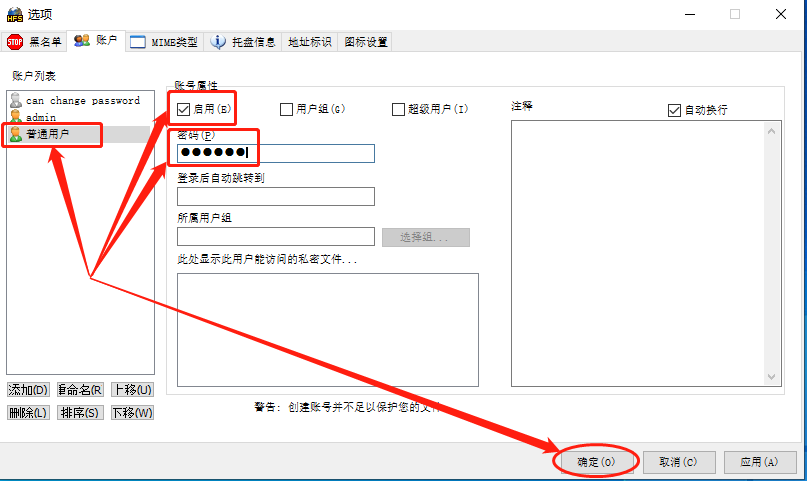Screen dimensions: 807x481
Task: Click the 选择组... button
Action: (x=426, y=237)
